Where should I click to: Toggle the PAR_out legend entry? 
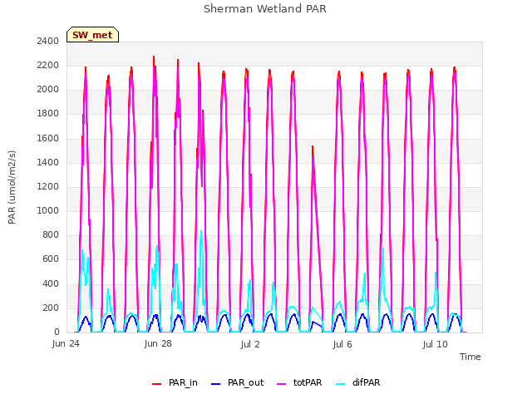pos(237,382)
